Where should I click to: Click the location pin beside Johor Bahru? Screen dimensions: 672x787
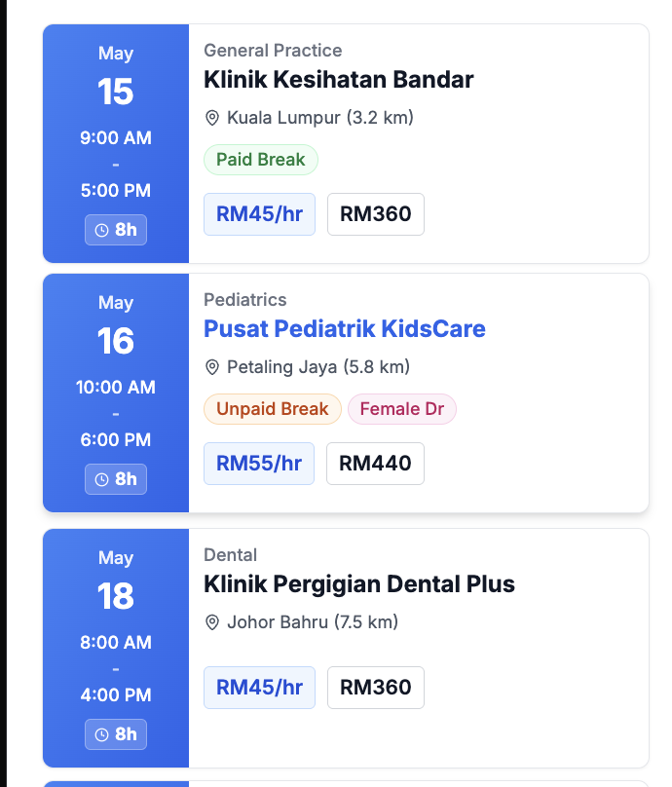(x=212, y=622)
